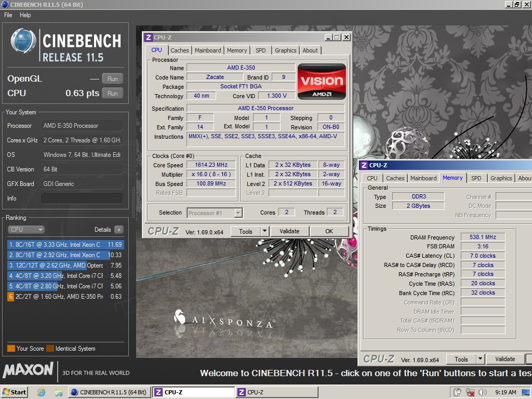Minimize the front CPU-Z window
Image resolution: width=532 pixels, height=399 pixels.
coord(328,37)
